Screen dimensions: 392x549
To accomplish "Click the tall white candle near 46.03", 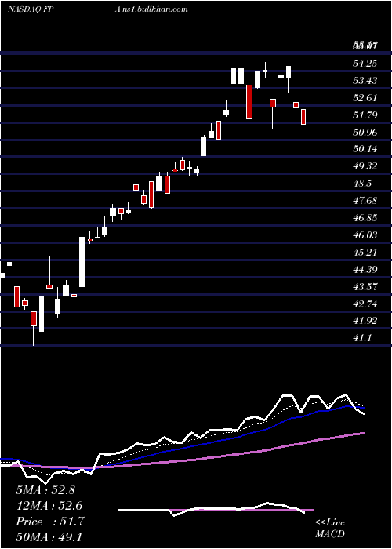I will click(82, 262).
